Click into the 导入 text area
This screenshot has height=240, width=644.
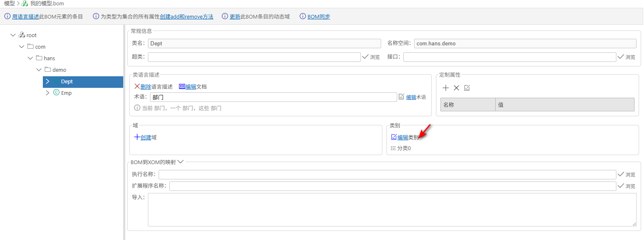click(391, 209)
